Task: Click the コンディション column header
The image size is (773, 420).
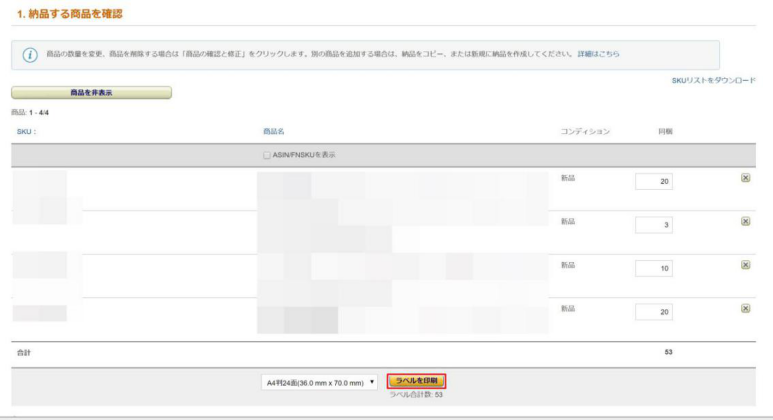Action: click(x=585, y=132)
